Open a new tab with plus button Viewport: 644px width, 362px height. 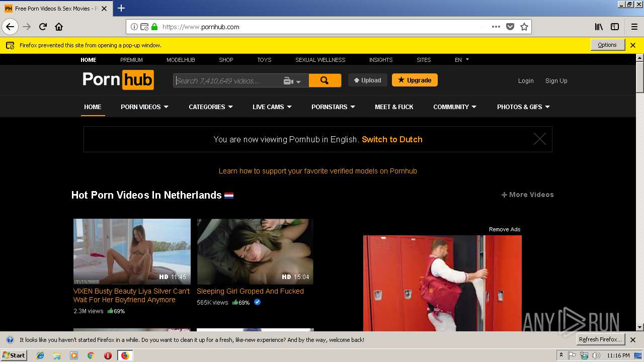click(121, 8)
